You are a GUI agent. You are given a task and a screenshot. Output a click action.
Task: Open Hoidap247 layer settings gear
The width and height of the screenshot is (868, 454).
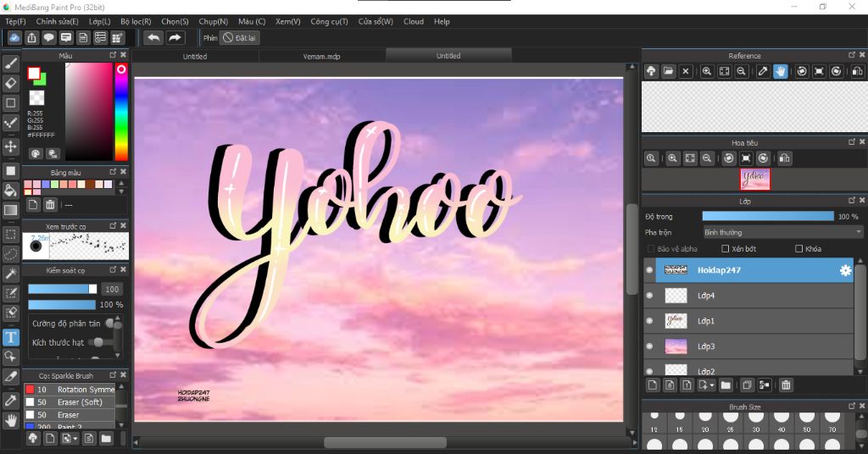[x=845, y=270]
